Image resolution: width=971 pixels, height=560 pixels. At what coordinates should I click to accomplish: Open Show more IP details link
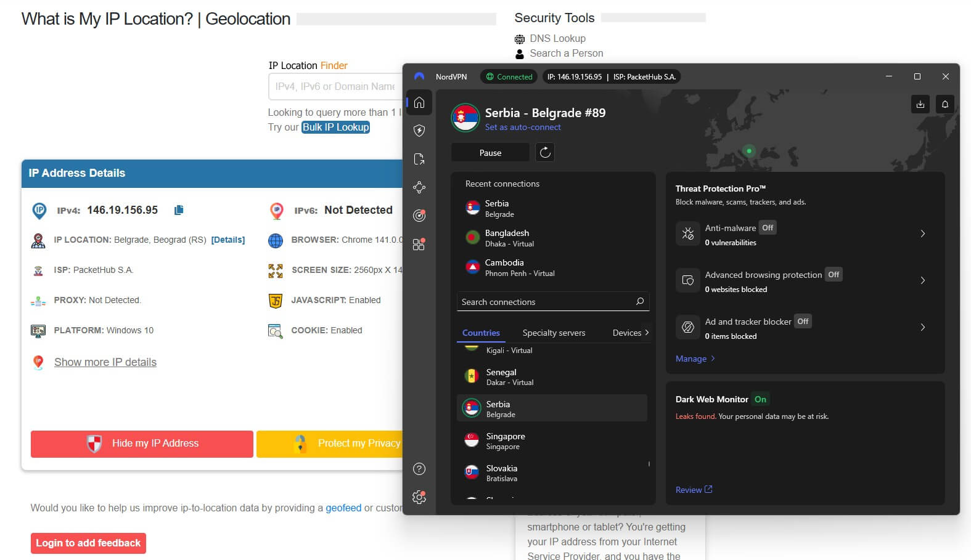105,362
